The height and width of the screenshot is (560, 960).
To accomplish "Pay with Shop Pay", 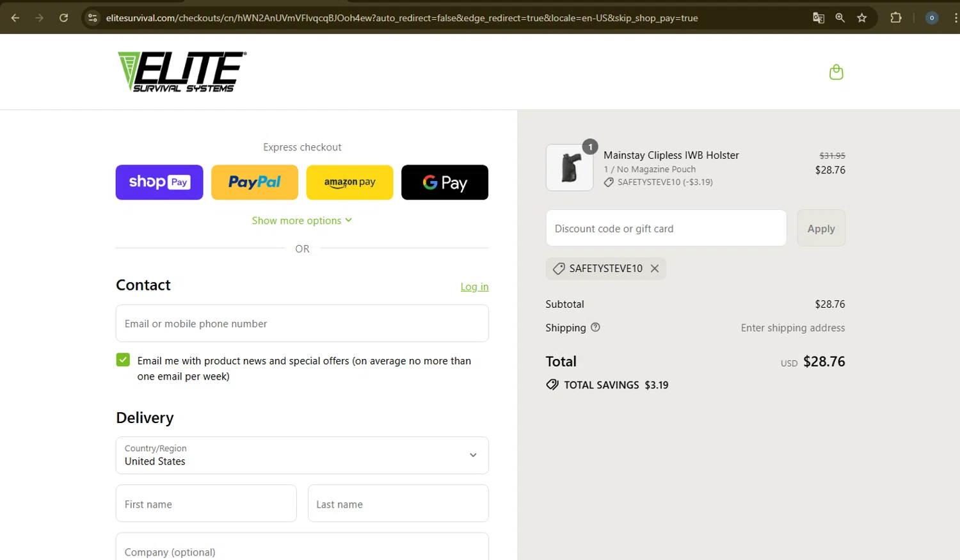I will click(x=159, y=182).
